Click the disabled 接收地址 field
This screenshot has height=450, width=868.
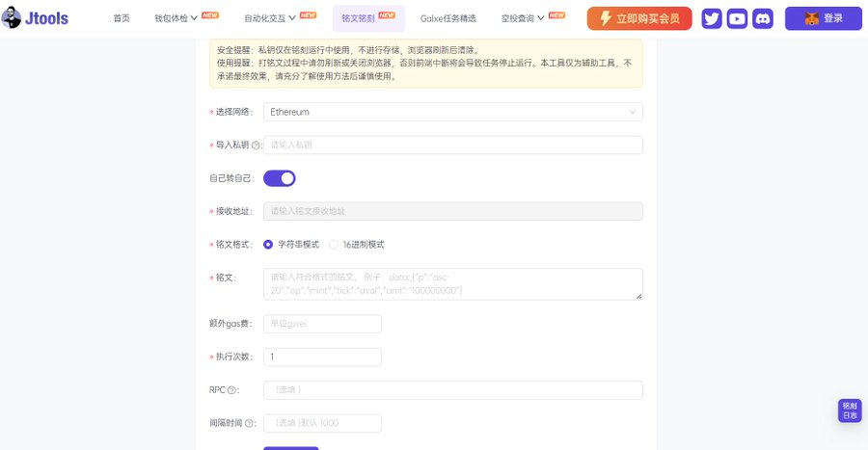[453, 211]
